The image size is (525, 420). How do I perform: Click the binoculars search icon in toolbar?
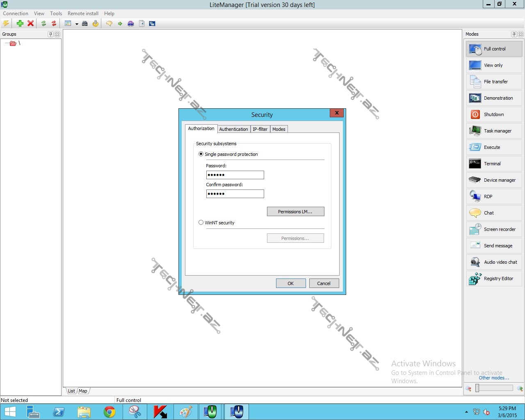click(85, 24)
